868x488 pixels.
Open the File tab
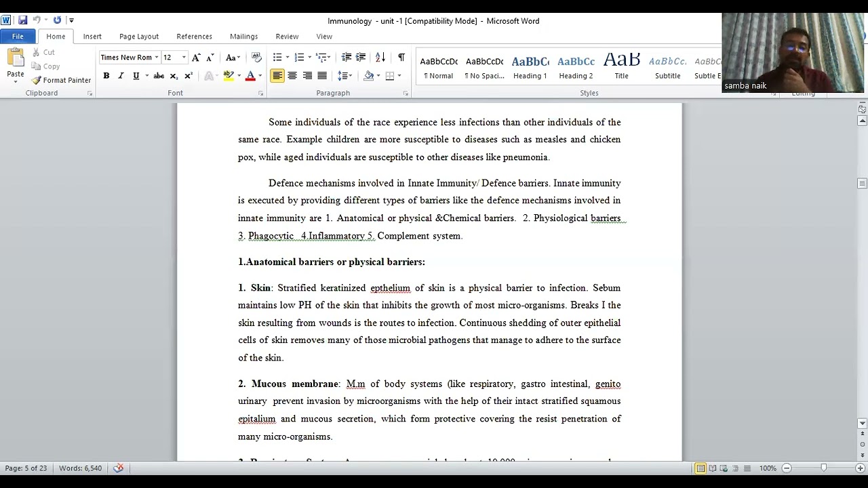(18, 37)
